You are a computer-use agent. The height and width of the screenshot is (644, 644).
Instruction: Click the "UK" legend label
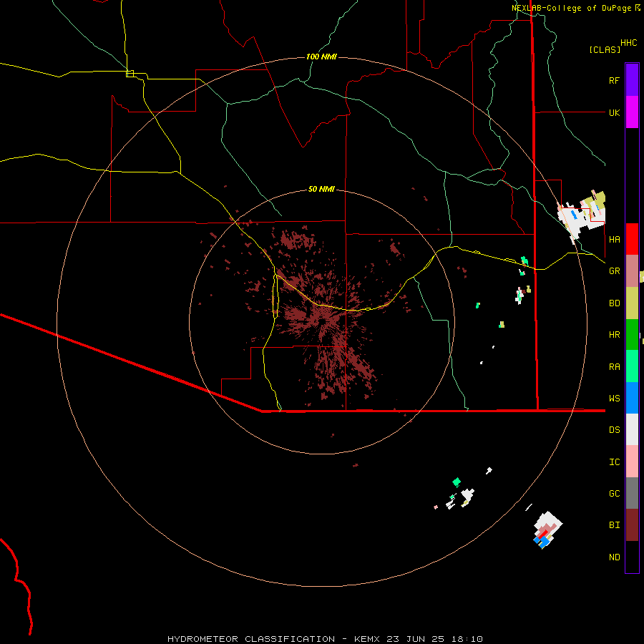(614, 112)
